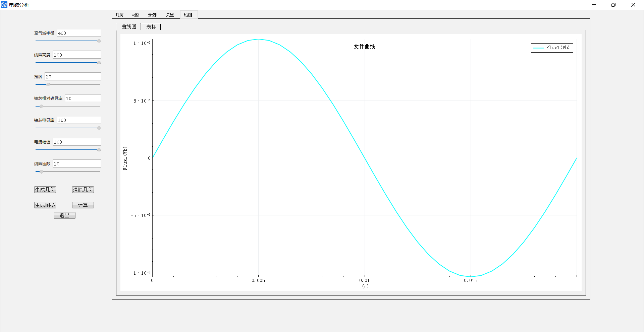This screenshot has height=332, width=644.
Task: Select the 矢量1 tab
Action: click(170, 15)
